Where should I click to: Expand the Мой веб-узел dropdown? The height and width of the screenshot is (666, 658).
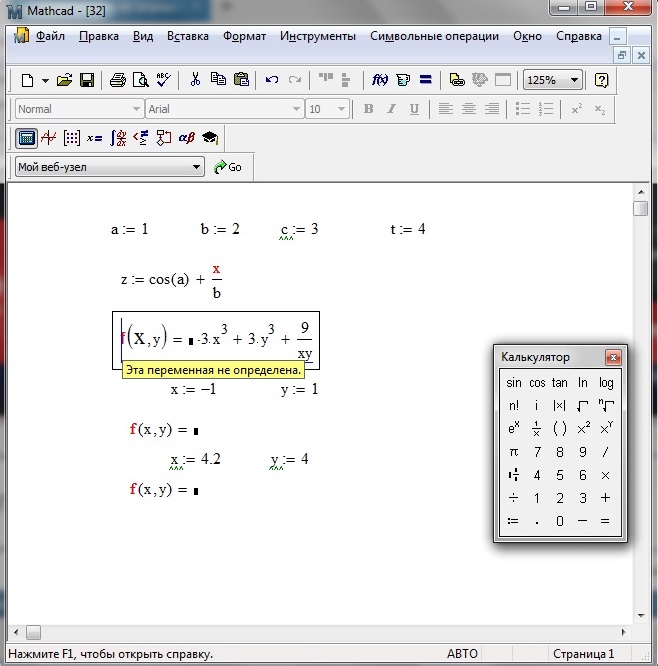(x=196, y=167)
